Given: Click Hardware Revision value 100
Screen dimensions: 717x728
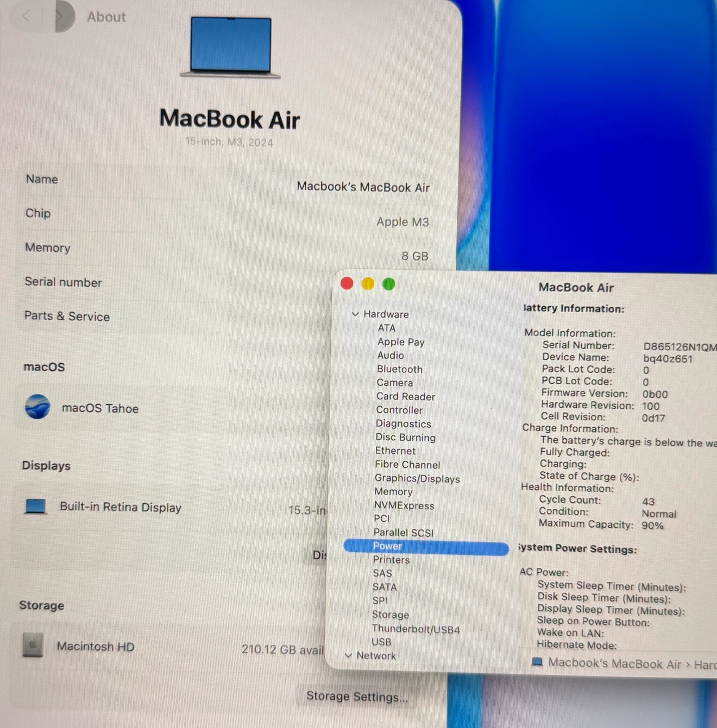Looking at the screenshot, I should 650,406.
